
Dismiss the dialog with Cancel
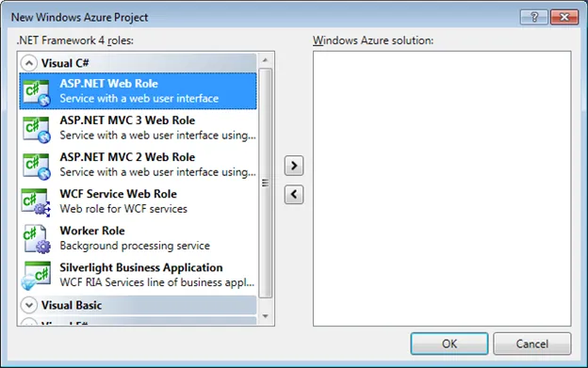point(532,344)
